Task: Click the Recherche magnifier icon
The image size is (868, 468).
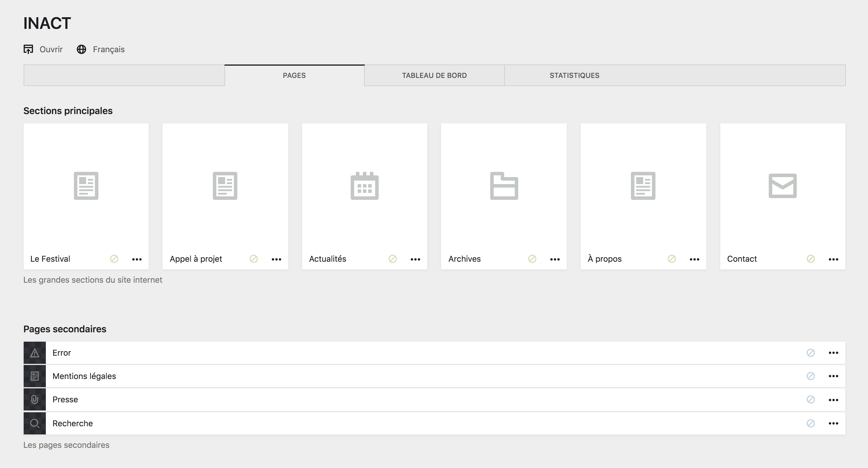Action: [34, 423]
